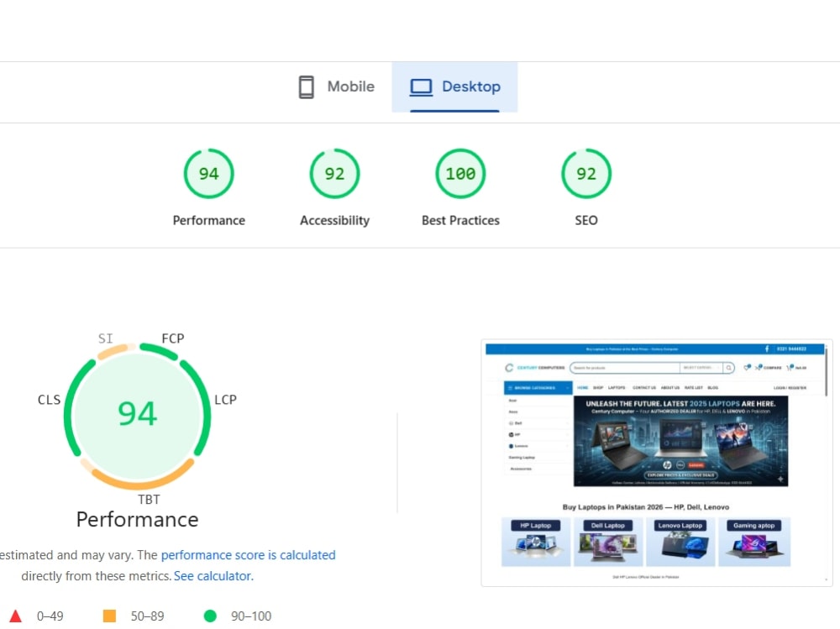840x629 pixels.
Task: Select the LCP metric label
Action: [x=225, y=400]
